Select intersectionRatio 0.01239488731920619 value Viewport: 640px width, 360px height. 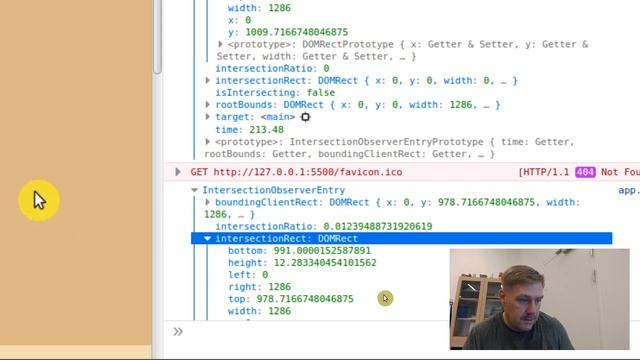pos(378,227)
